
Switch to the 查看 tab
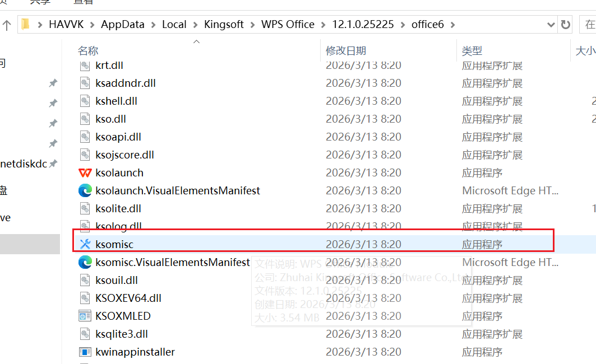tap(82, 2)
